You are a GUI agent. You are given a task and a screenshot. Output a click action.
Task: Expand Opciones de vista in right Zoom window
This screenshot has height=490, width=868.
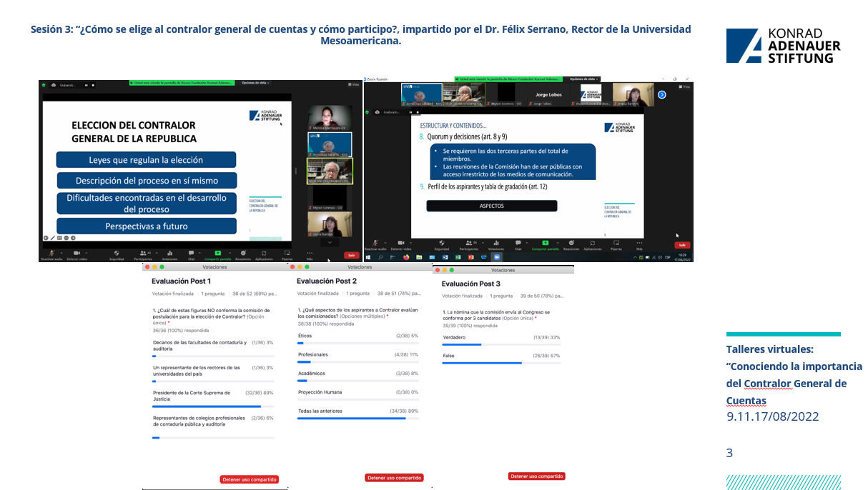click(583, 79)
